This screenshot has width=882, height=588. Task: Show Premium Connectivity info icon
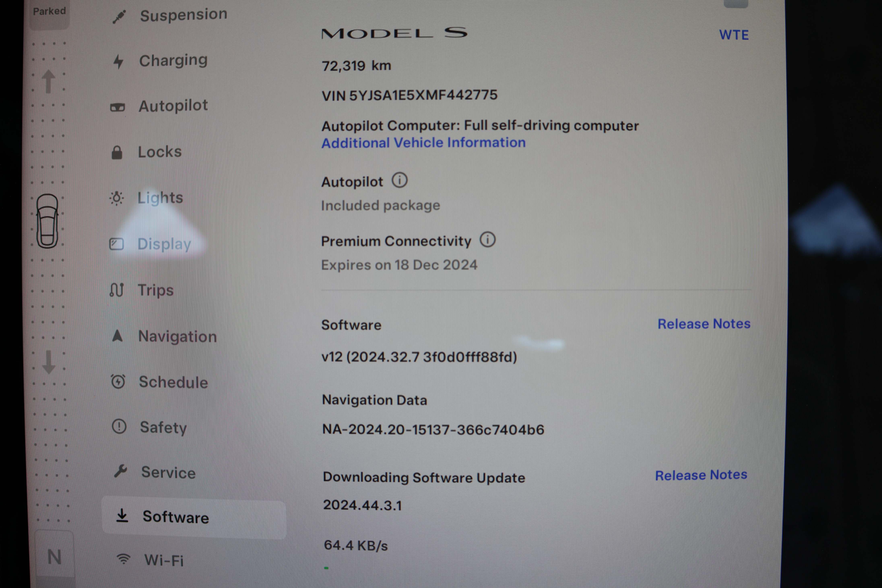point(488,240)
